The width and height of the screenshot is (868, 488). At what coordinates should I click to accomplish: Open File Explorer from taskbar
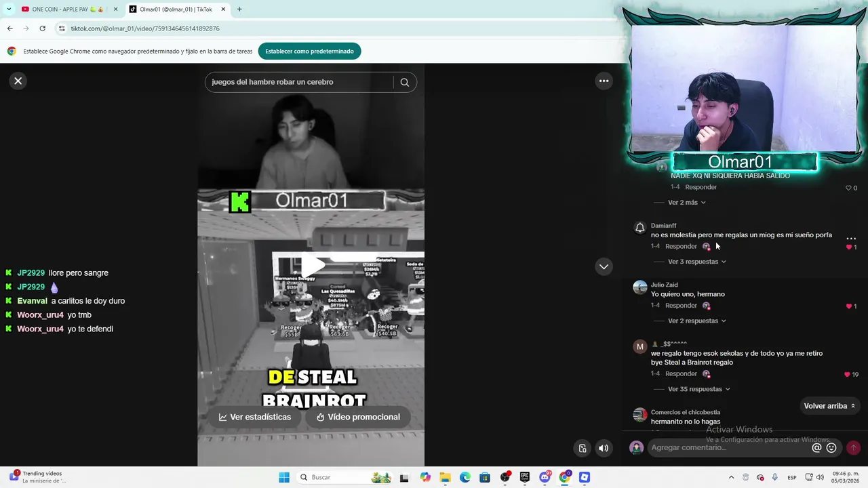(x=445, y=477)
